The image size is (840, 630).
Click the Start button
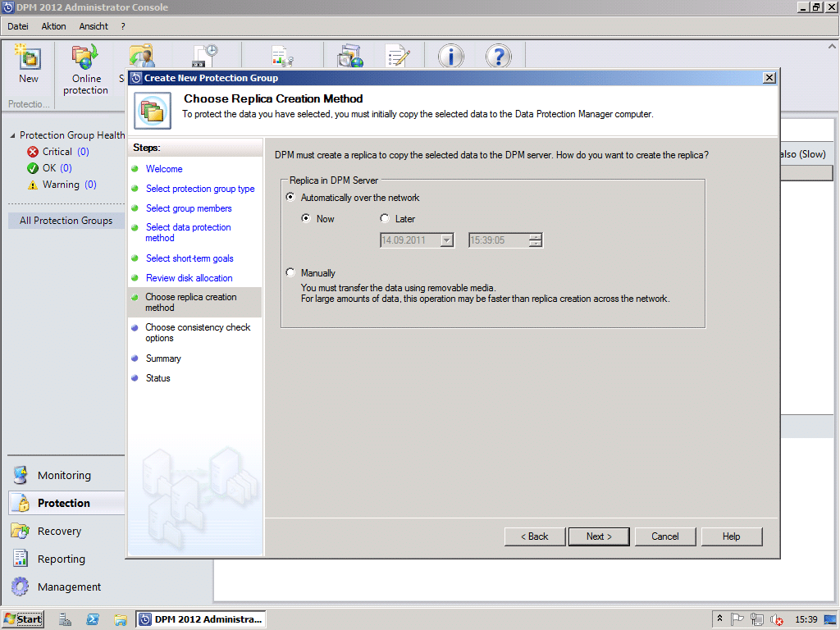click(23, 619)
